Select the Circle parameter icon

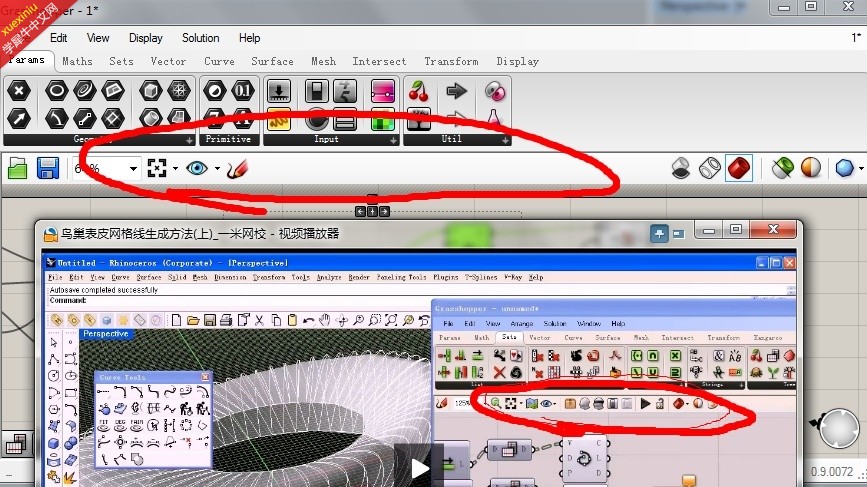(56, 91)
